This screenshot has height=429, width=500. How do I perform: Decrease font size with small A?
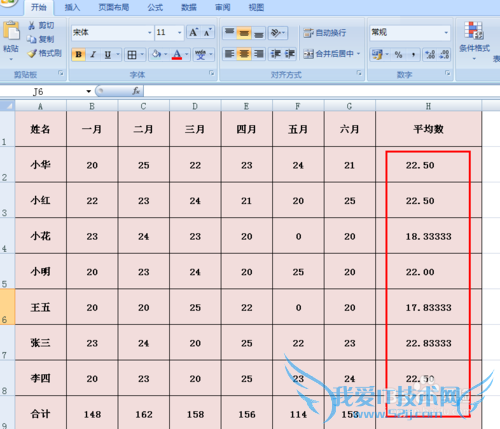click(207, 33)
